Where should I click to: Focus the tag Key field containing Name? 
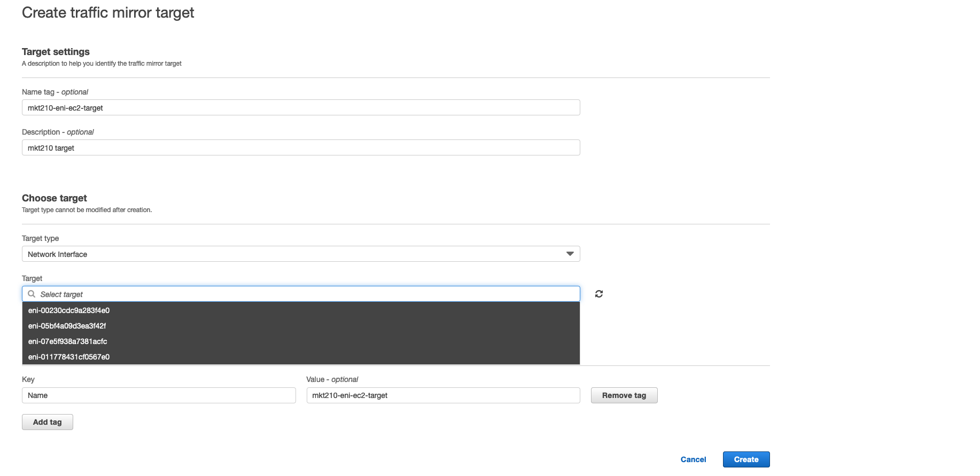click(159, 395)
